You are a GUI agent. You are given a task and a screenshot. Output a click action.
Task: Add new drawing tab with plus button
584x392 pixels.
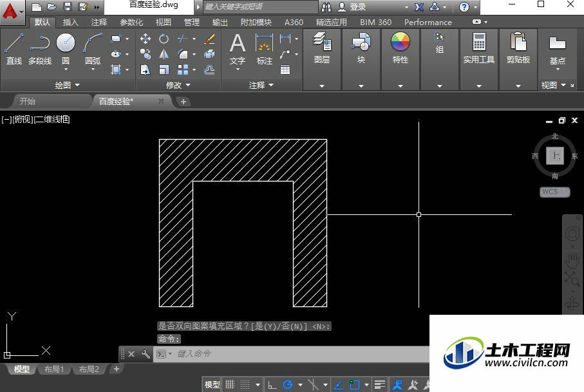tap(184, 102)
